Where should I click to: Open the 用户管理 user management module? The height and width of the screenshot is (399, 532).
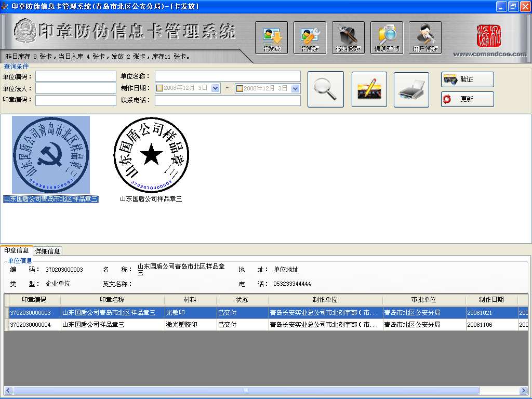[x=425, y=37]
